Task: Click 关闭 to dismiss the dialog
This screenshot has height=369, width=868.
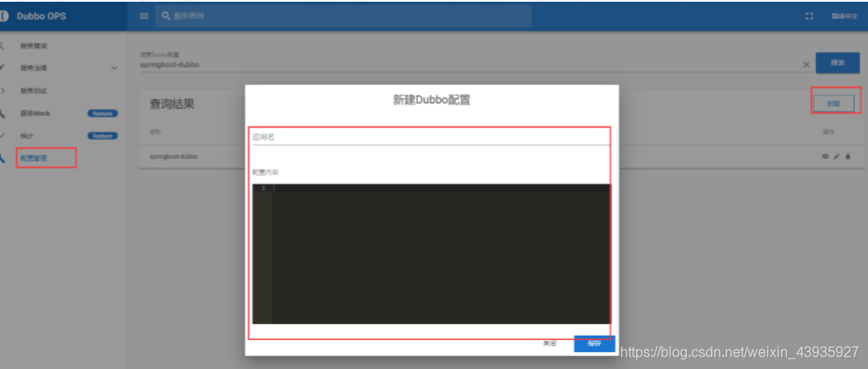Action: click(x=549, y=344)
